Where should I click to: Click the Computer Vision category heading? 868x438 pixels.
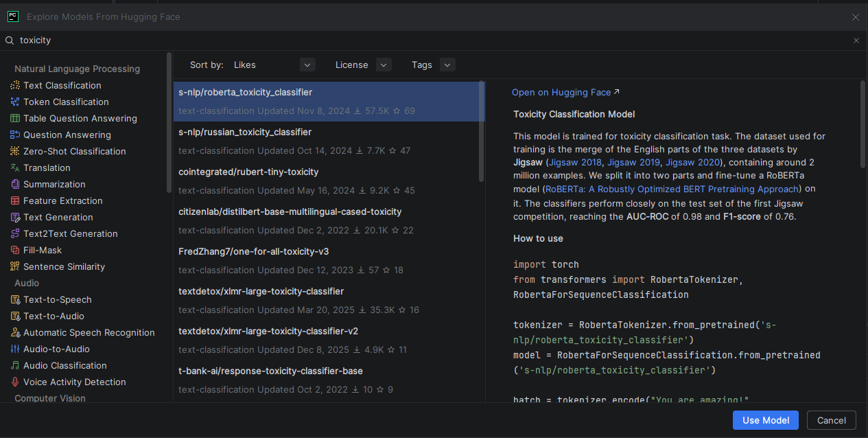click(50, 398)
